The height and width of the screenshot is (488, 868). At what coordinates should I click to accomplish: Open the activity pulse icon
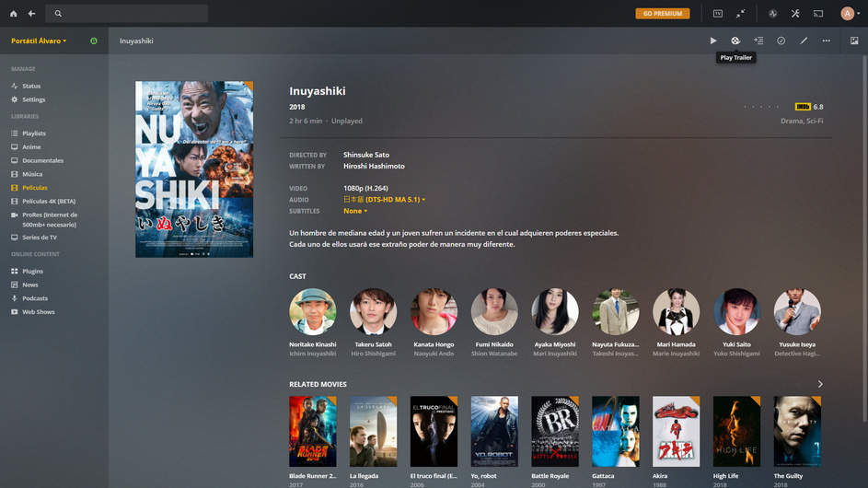(x=773, y=13)
